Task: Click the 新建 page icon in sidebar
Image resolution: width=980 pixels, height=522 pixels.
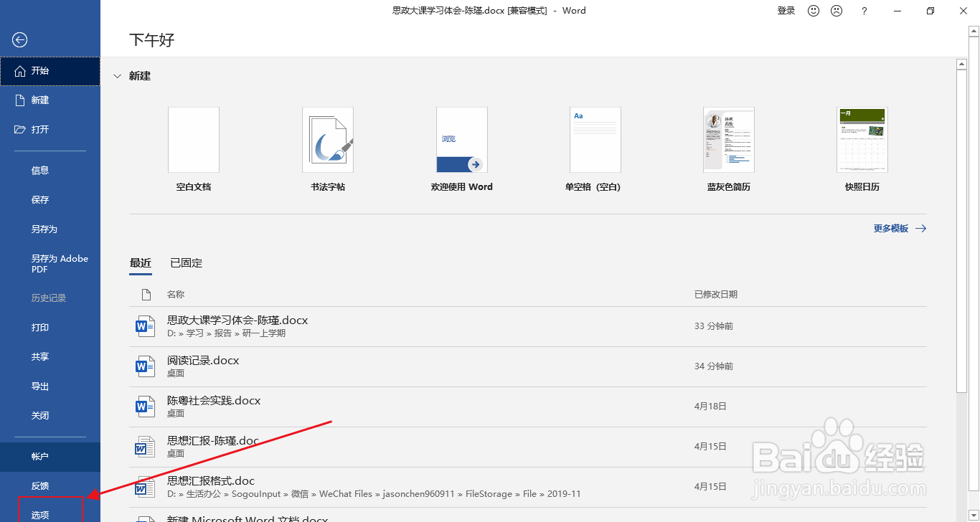Action: pyautogui.click(x=20, y=100)
